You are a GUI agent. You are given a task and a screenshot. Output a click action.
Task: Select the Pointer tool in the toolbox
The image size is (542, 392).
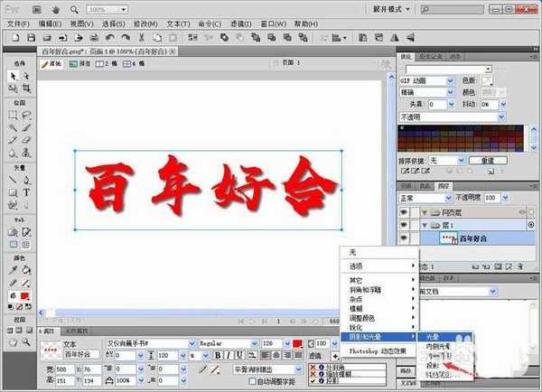coord(14,77)
